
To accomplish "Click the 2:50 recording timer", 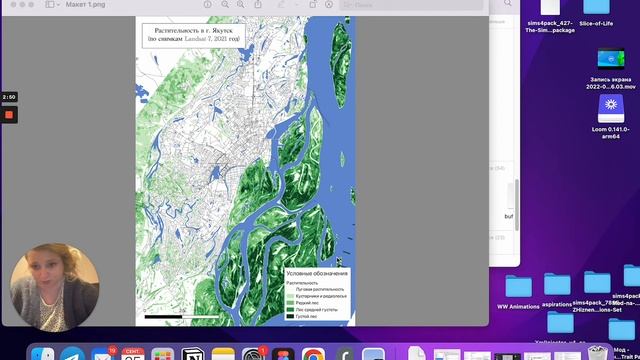I will point(9,97).
